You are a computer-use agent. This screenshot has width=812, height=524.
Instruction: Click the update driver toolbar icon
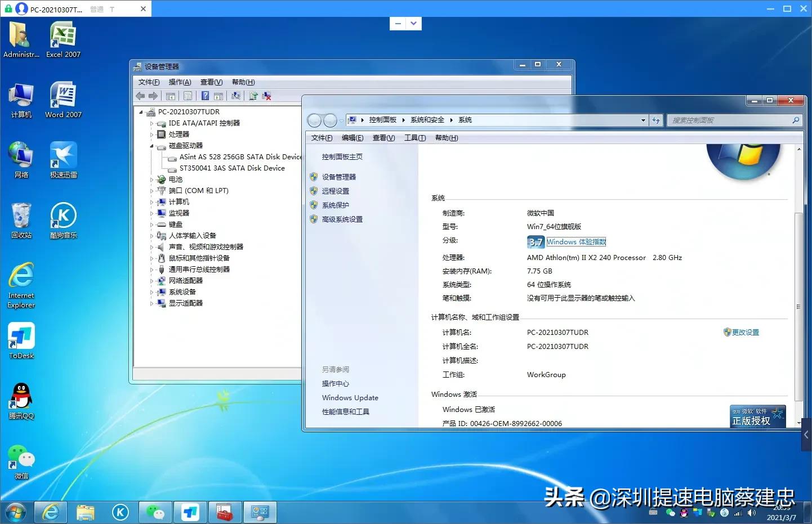pos(253,96)
